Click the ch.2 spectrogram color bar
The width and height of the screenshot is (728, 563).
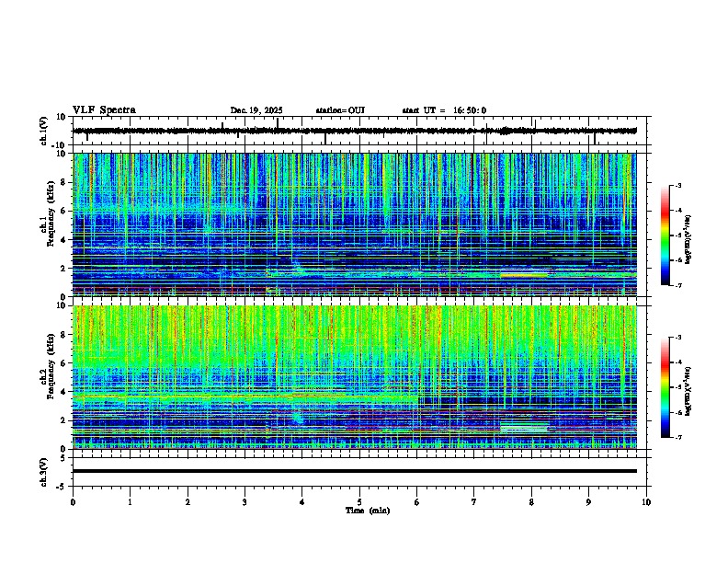click(665, 387)
